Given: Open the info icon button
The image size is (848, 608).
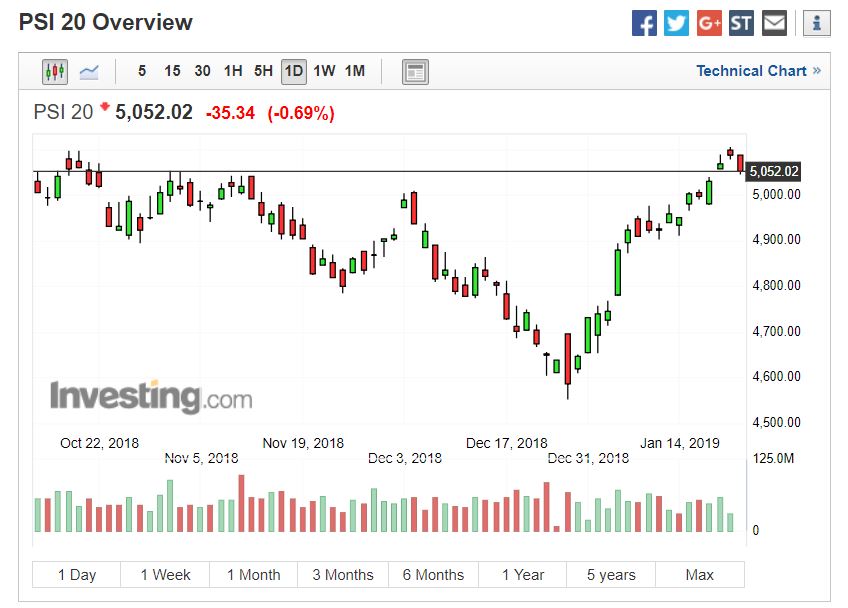Looking at the screenshot, I should (817, 23).
